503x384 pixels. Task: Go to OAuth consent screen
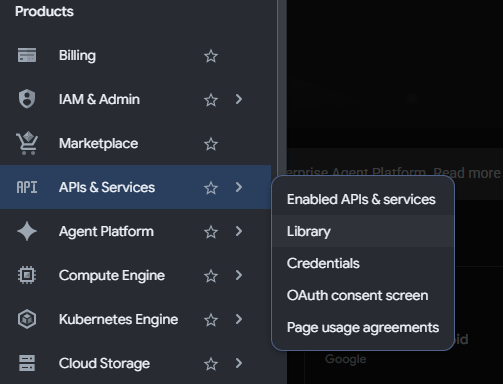(x=363, y=295)
